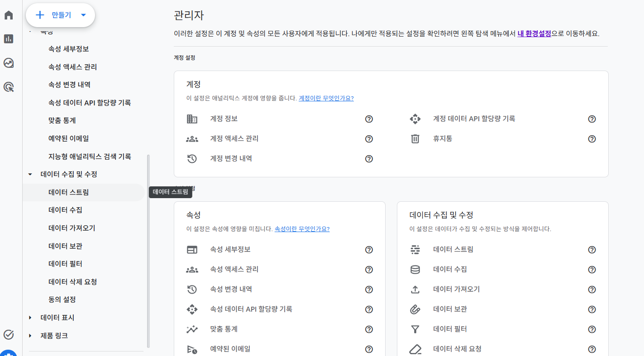Click the help icon for 휴지통
The image size is (644, 356).
592,139
